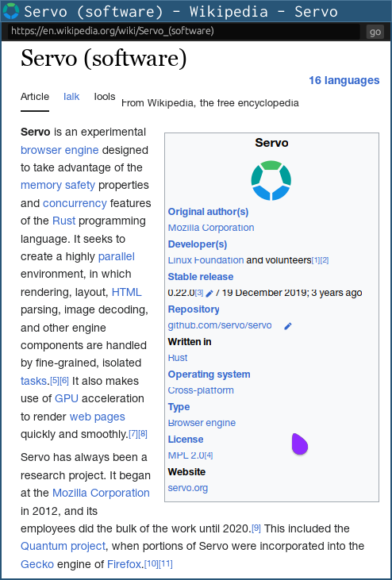Focus the URL address input field
392x580 pixels.
[184, 32]
